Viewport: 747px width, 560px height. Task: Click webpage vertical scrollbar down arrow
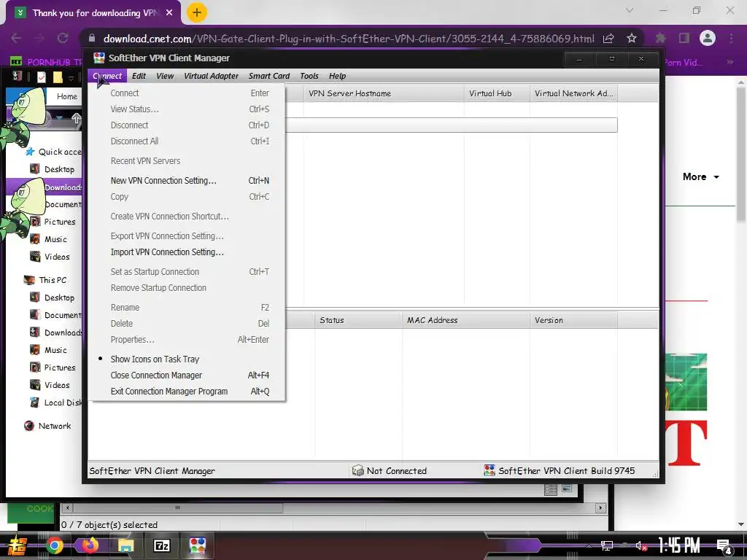[741, 525]
